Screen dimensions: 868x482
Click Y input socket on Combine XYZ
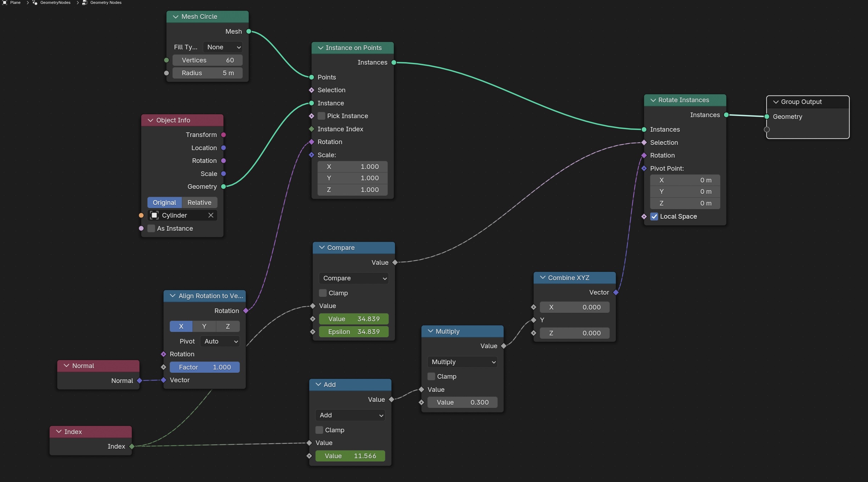point(534,320)
